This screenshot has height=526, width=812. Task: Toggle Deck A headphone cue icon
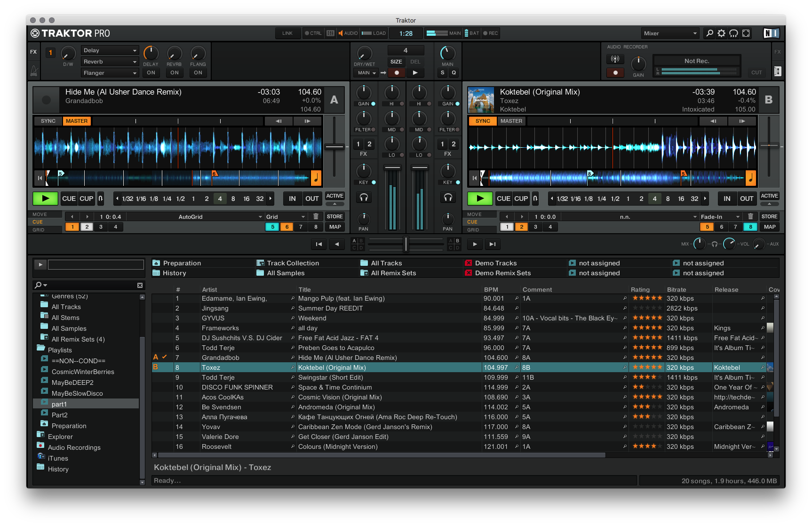click(x=364, y=198)
